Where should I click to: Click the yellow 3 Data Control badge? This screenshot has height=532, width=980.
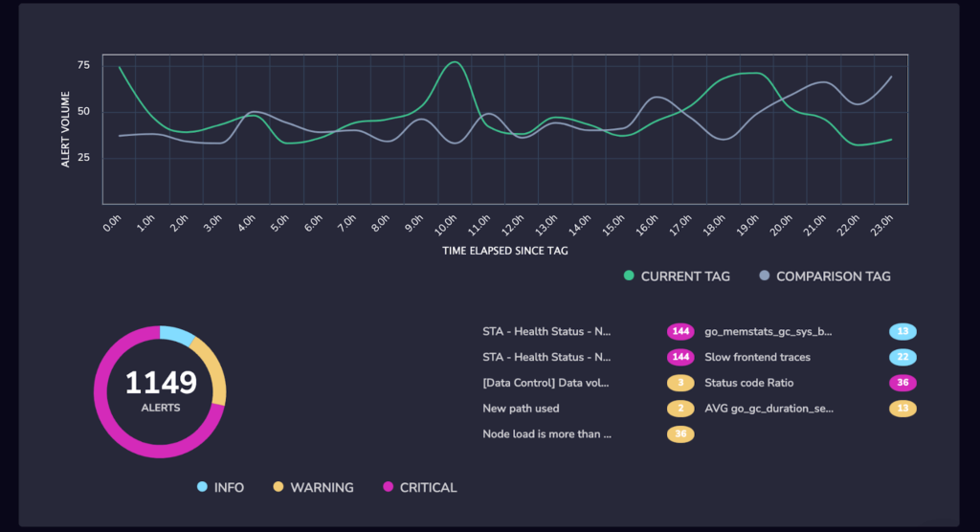pos(680,383)
